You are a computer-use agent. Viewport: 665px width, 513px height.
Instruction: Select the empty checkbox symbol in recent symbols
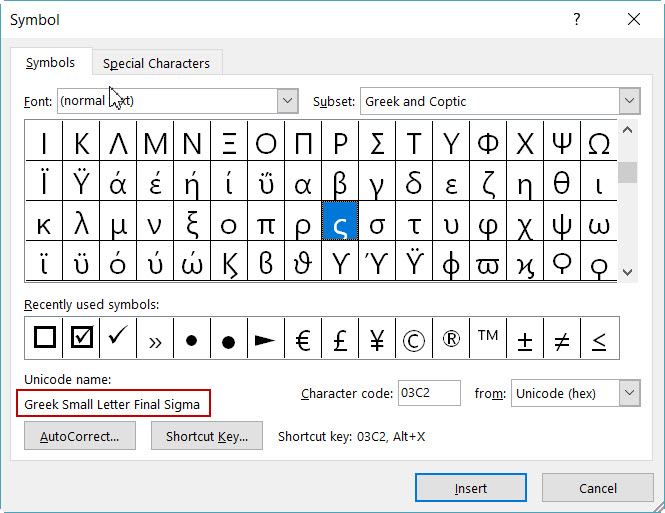[x=44, y=338]
